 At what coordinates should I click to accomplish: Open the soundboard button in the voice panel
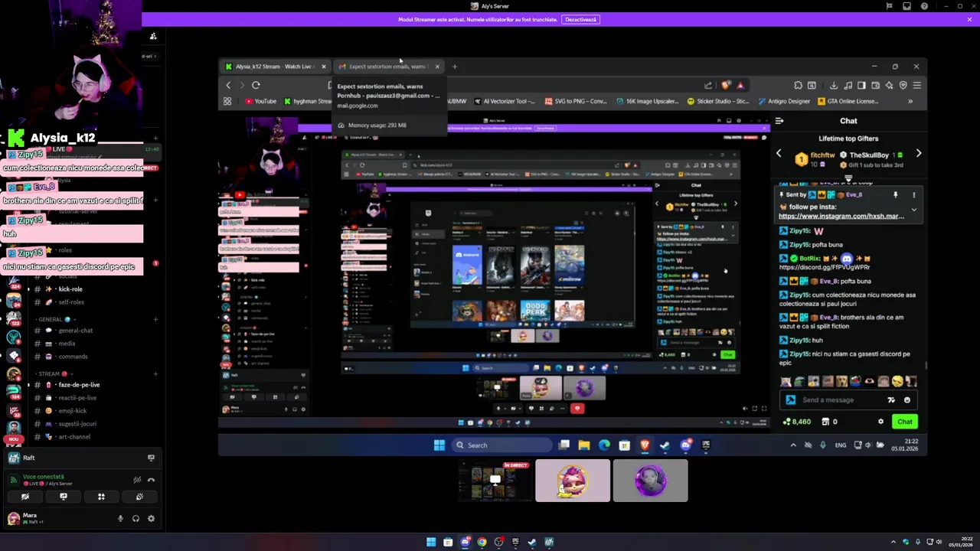(139, 497)
